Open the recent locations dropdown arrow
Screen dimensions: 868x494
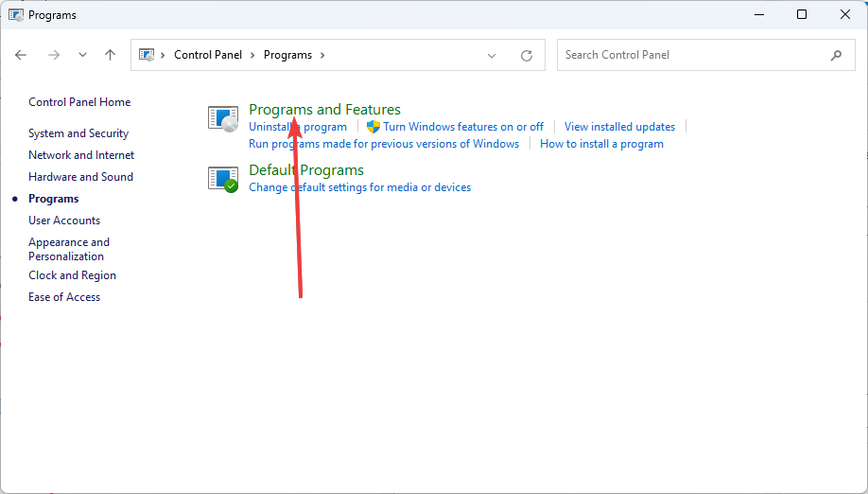click(x=82, y=55)
